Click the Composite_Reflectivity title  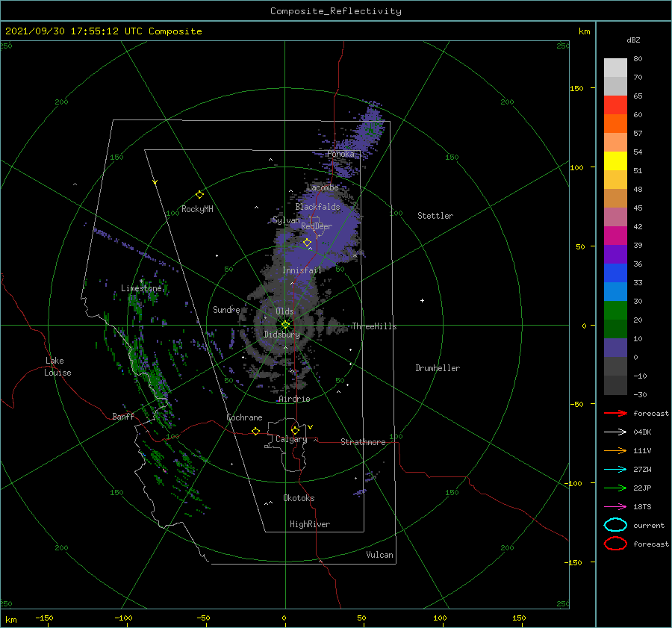pyautogui.click(x=336, y=11)
